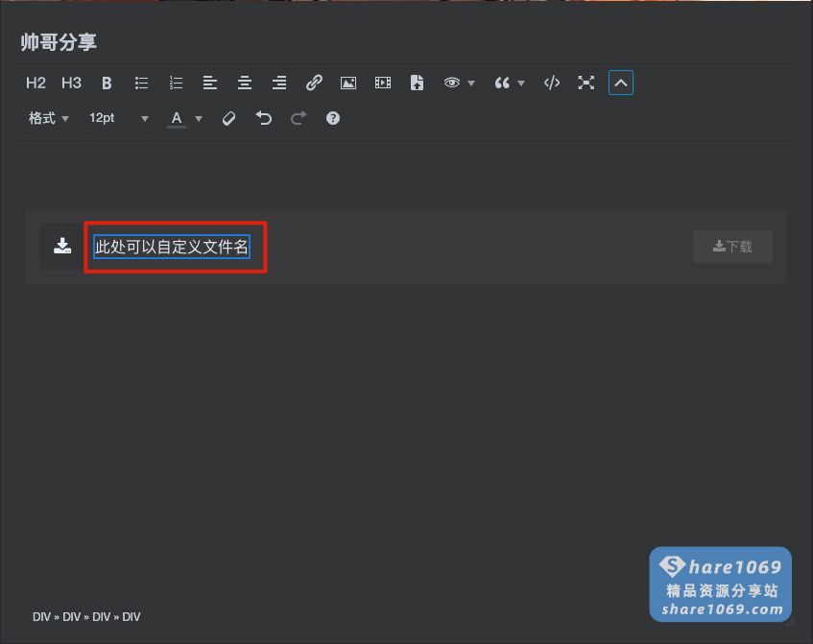Screen dimensions: 813x644
Task: Clear formatting with the eraser icon
Action: [x=229, y=118]
